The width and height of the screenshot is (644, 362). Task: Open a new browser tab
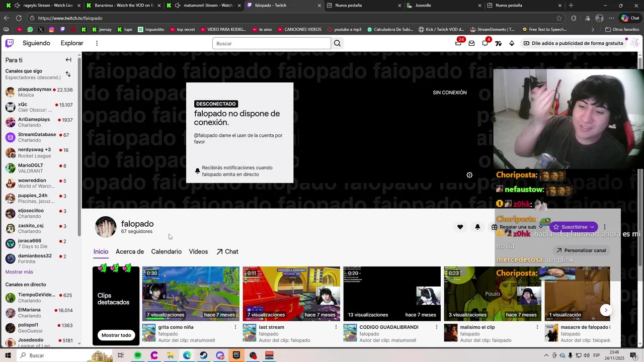pyautogui.click(x=571, y=6)
